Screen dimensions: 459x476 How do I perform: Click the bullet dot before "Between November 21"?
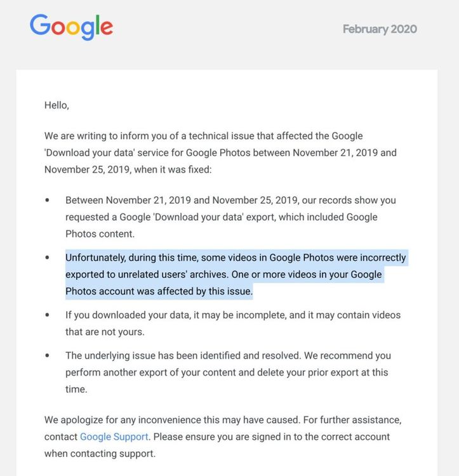47,201
